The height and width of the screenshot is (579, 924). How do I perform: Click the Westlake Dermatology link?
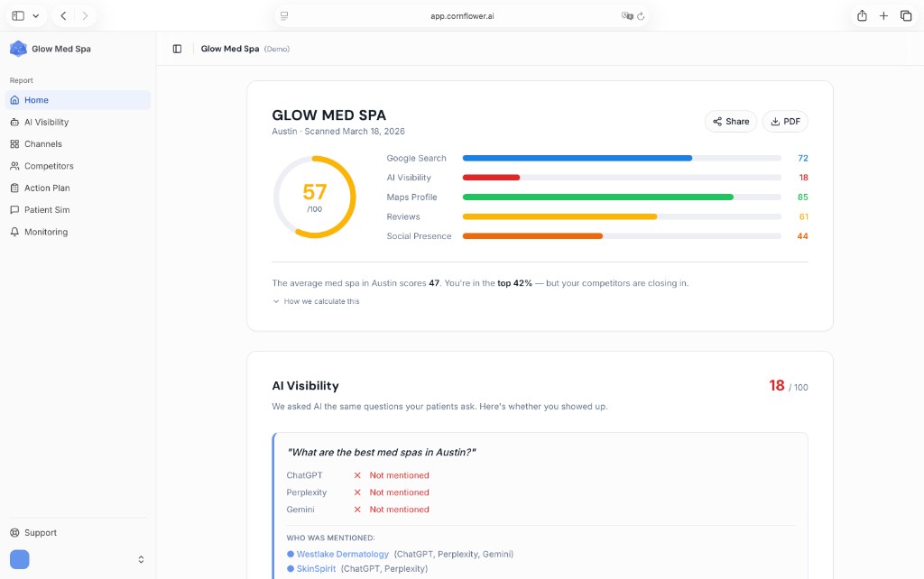[341, 554]
